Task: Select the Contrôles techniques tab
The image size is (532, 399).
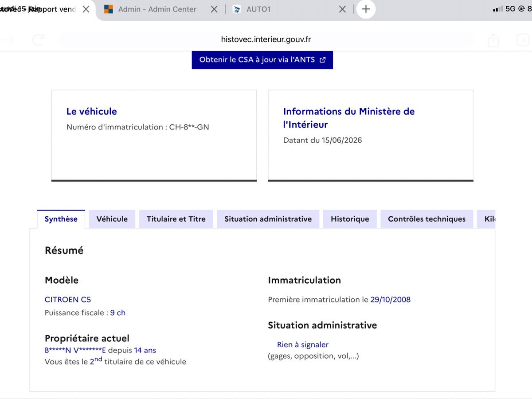Action: tap(427, 219)
